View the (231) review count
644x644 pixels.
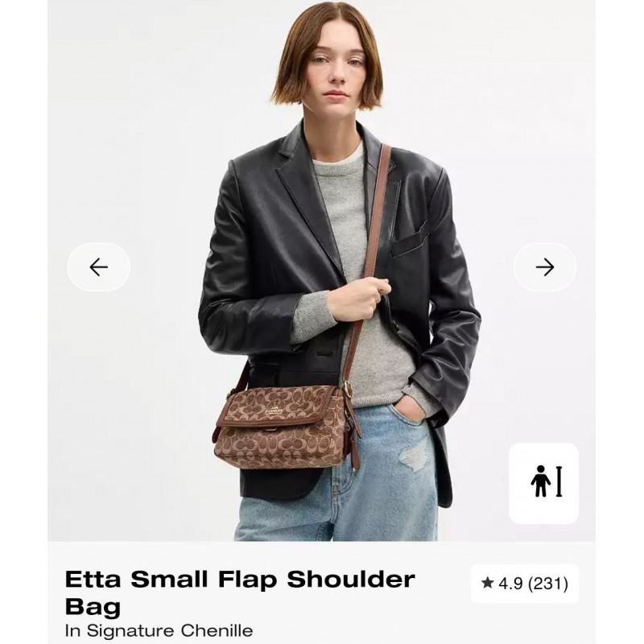point(548,583)
